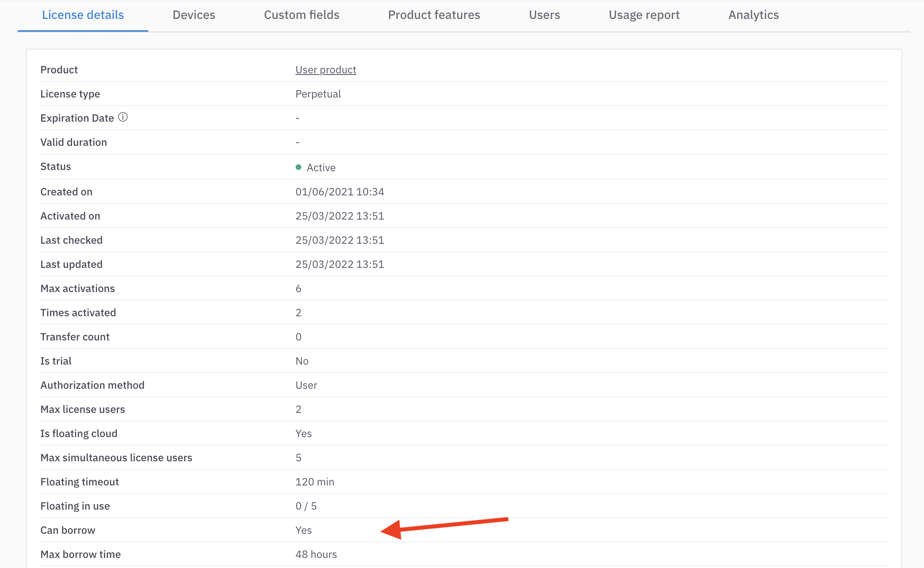This screenshot has height=568, width=924.
Task: Click the Can borrow label
Action: (68, 530)
